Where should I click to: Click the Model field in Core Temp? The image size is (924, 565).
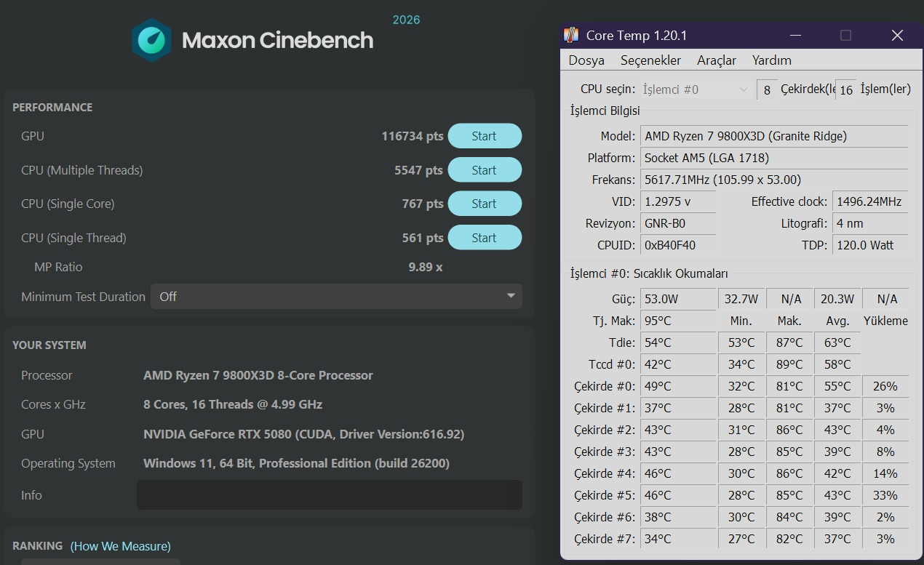774,136
